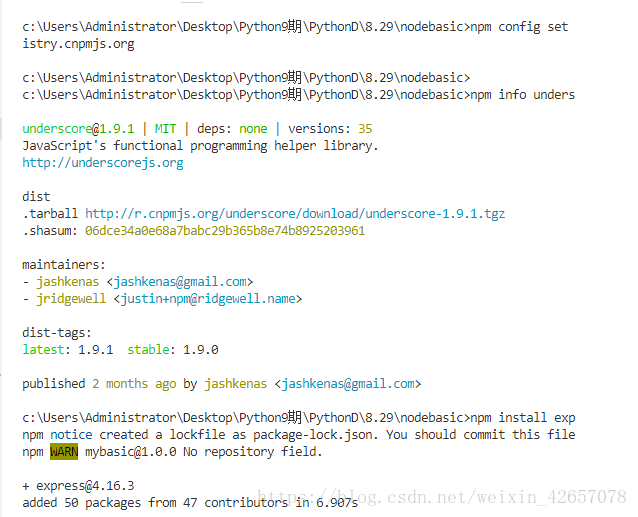Screen dimensions: 638x517
Task: Click the 'deps: none' text
Action: pos(232,129)
